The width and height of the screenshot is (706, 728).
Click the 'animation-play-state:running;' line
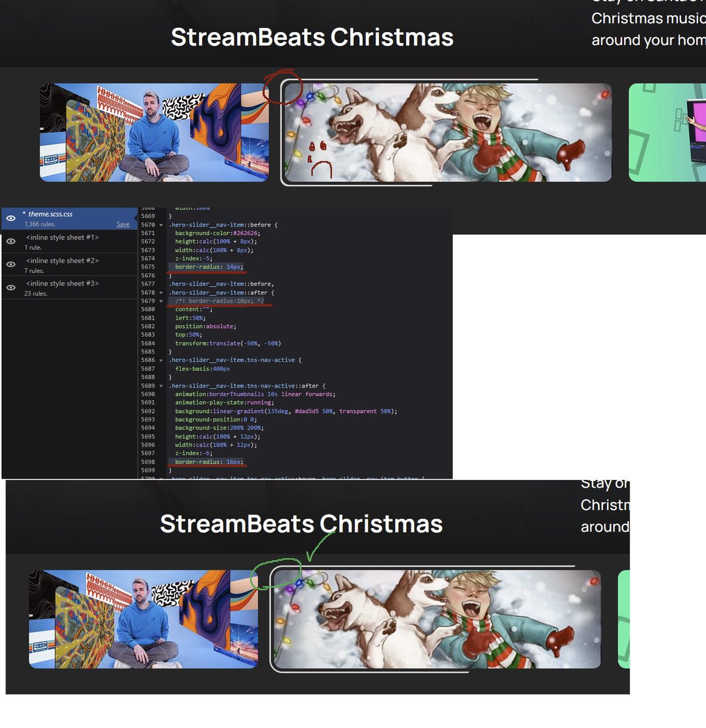(225, 403)
